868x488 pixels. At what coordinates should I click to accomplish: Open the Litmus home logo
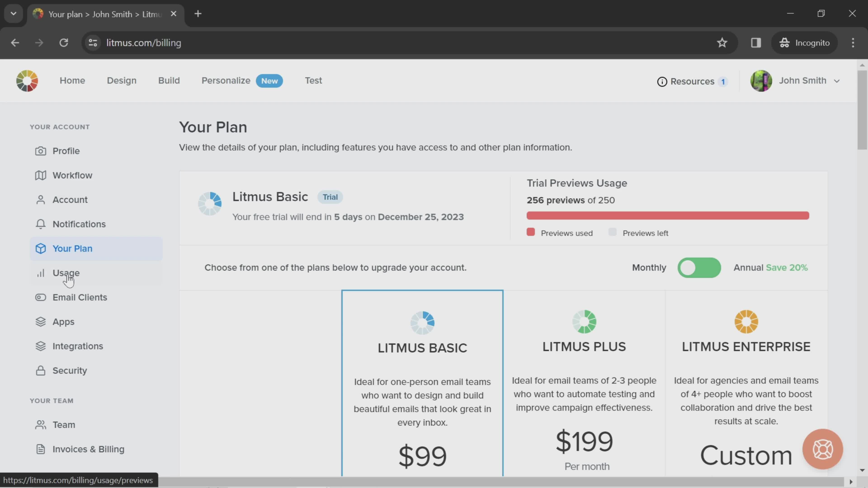point(27,81)
